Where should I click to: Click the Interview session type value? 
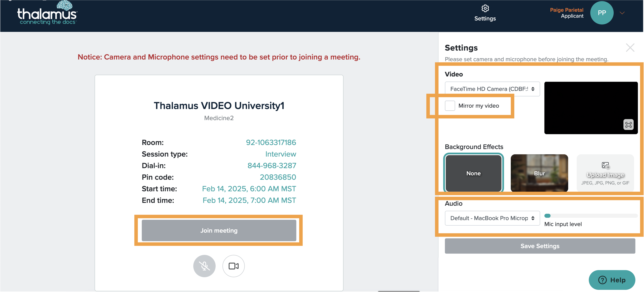click(x=280, y=154)
